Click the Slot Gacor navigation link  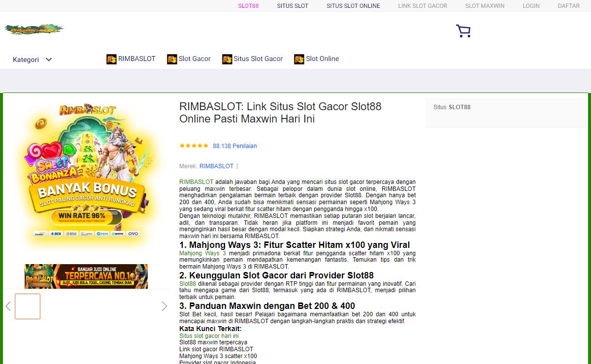tap(195, 59)
